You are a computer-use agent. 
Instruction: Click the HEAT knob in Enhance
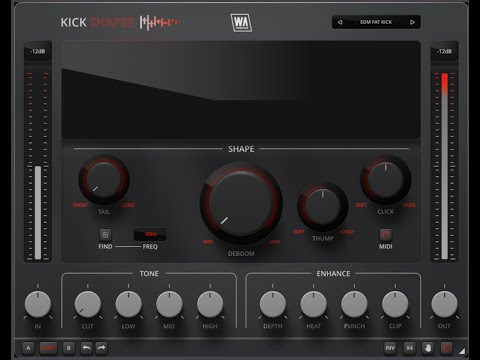[313, 304]
